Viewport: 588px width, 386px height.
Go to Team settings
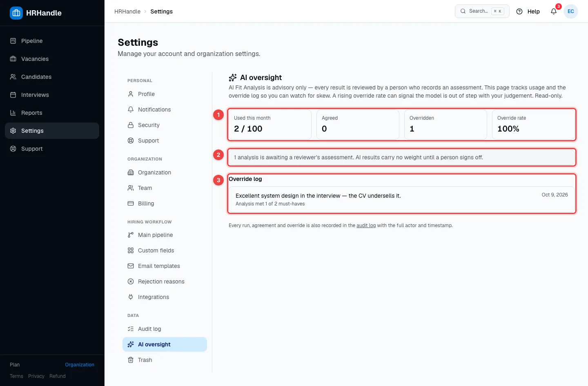(165, 188)
